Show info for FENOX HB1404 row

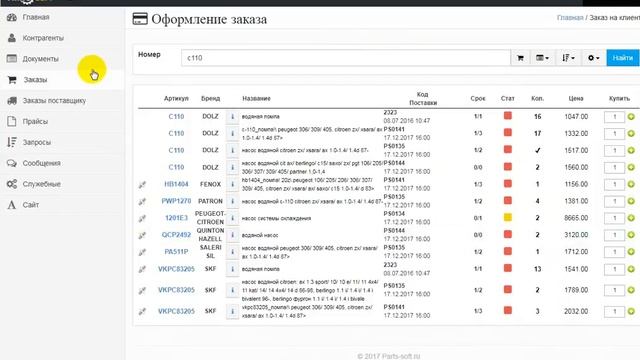coord(232,184)
